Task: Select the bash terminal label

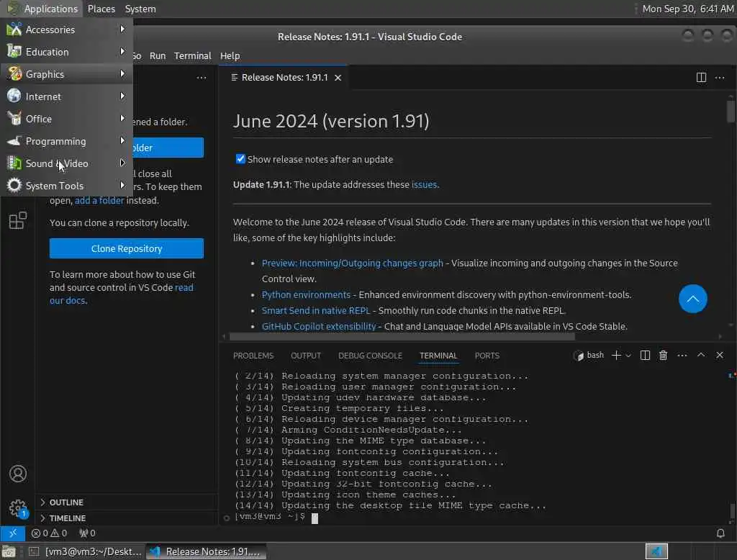Action: click(x=589, y=355)
